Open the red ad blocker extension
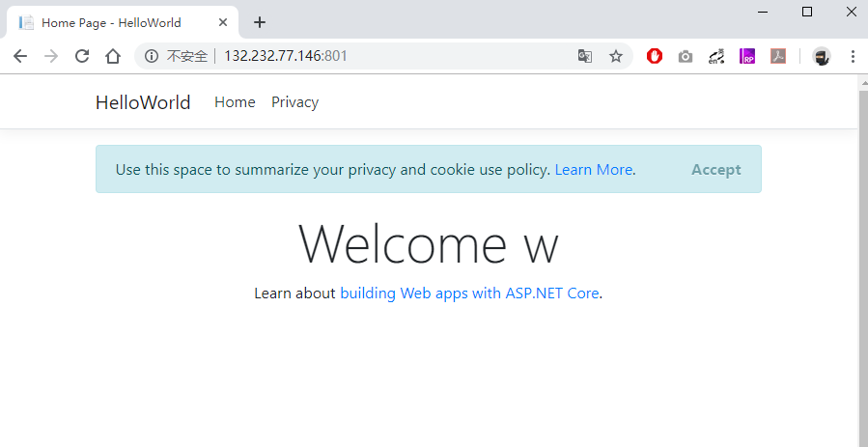This screenshot has width=868, height=447. pos(655,56)
